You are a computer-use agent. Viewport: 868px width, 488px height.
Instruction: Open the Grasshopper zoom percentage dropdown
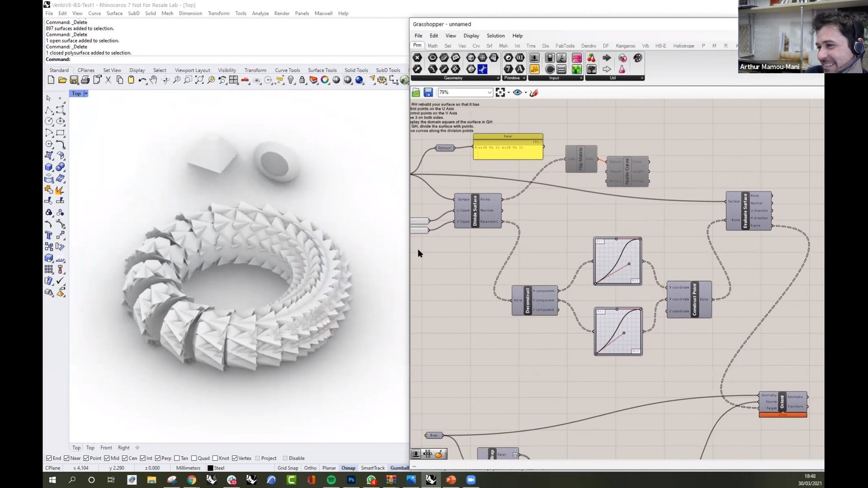[x=489, y=92]
